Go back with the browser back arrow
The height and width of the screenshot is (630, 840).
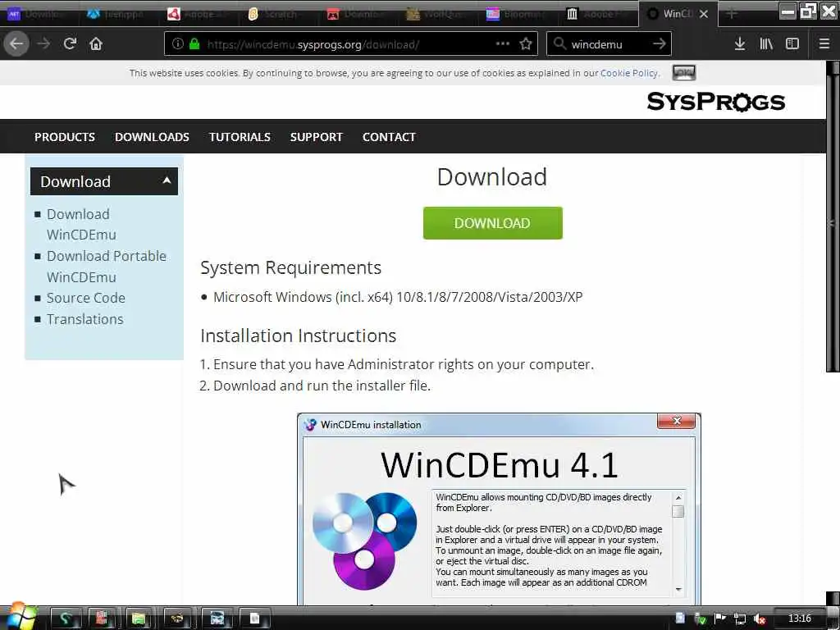tap(16, 44)
